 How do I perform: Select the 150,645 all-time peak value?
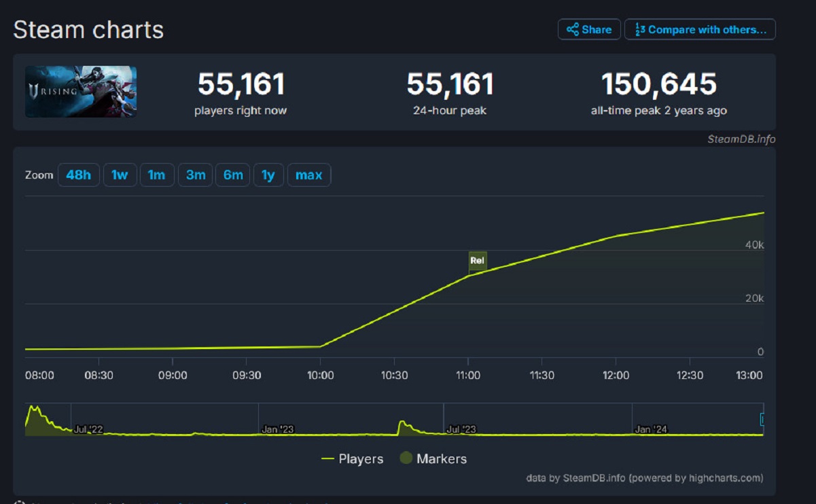(x=659, y=84)
